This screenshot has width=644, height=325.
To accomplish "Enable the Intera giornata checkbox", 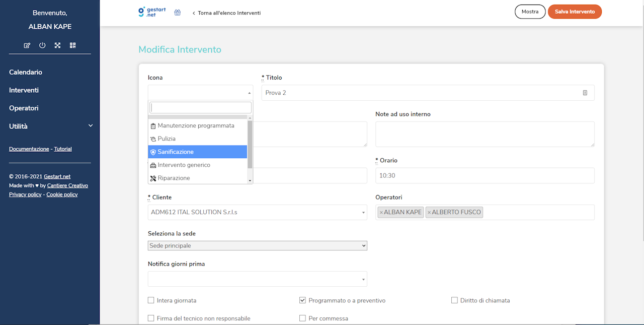I will [x=151, y=300].
